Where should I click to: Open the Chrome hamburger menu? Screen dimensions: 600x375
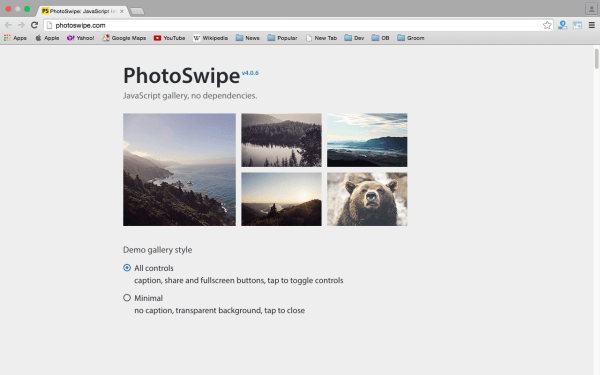click(x=592, y=25)
